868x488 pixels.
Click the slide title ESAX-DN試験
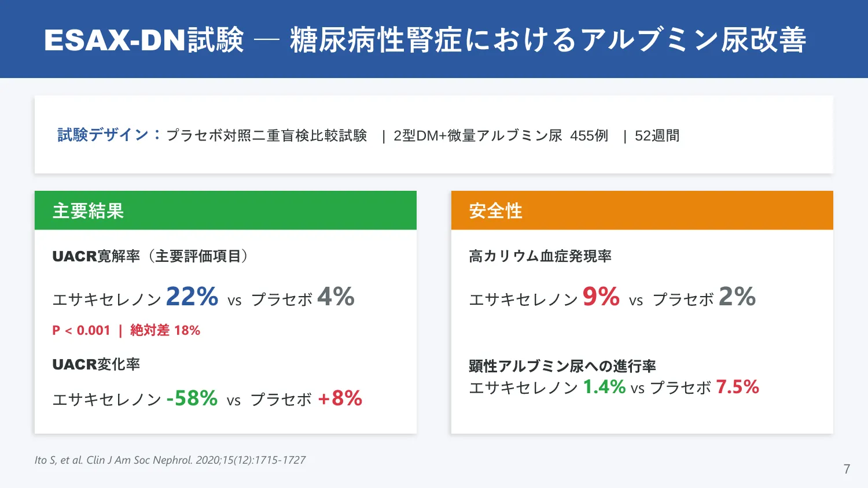144,40
